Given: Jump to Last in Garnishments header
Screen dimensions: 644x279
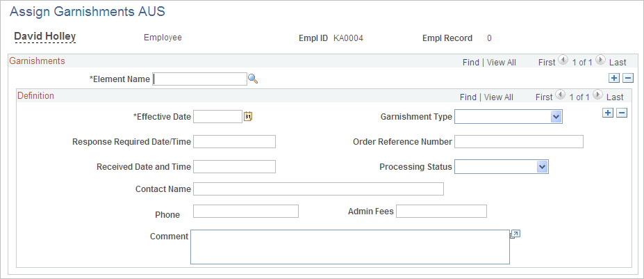Looking at the screenshot, I should (618, 63).
